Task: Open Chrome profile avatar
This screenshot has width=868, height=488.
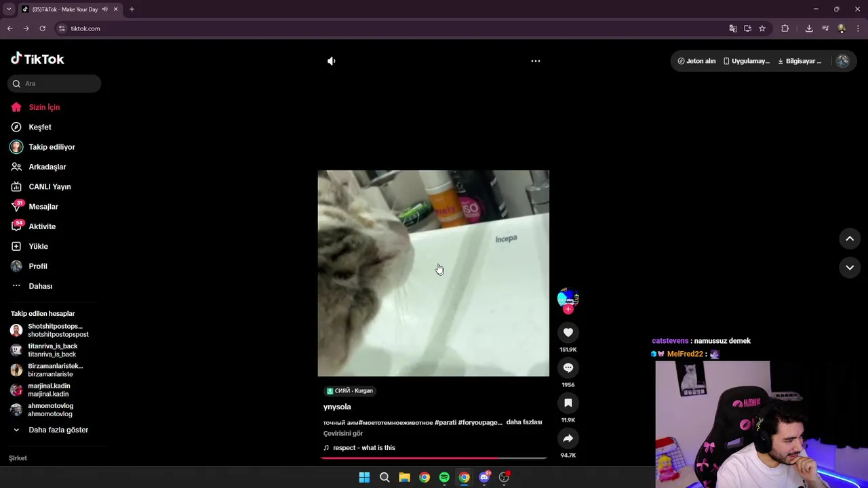Action: pos(842,28)
